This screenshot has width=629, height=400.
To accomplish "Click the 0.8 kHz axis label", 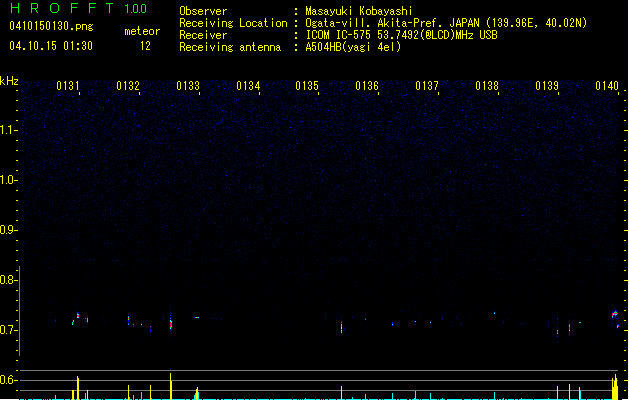I will 8,280.
